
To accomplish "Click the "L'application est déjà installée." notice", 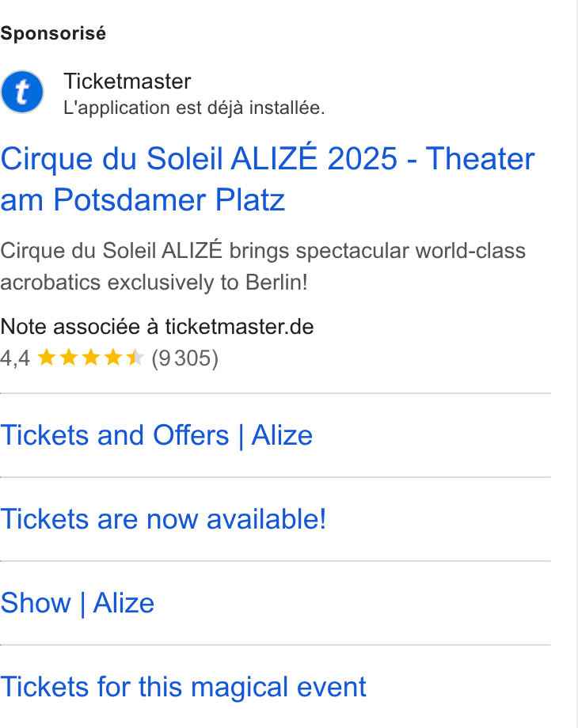I will click(x=194, y=108).
